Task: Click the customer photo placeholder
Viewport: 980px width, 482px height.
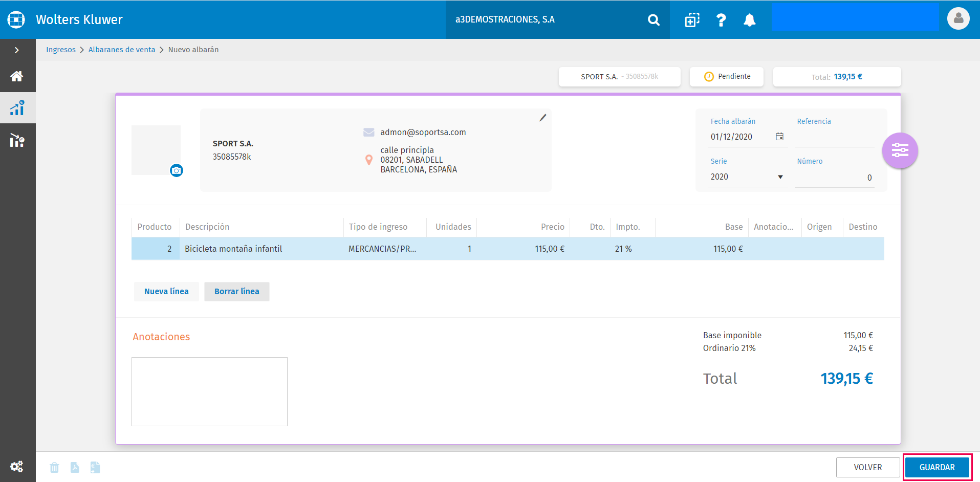Action: 156,150
